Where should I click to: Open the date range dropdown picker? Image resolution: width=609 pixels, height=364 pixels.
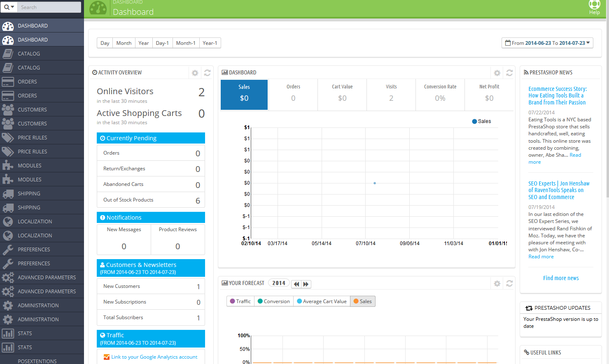[547, 43]
